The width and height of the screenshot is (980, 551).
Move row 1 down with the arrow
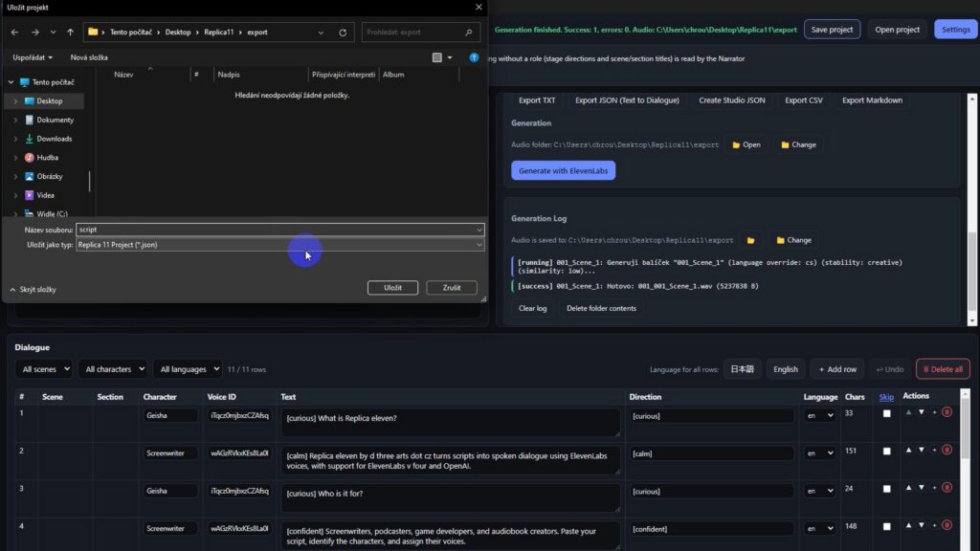[x=922, y=412]
